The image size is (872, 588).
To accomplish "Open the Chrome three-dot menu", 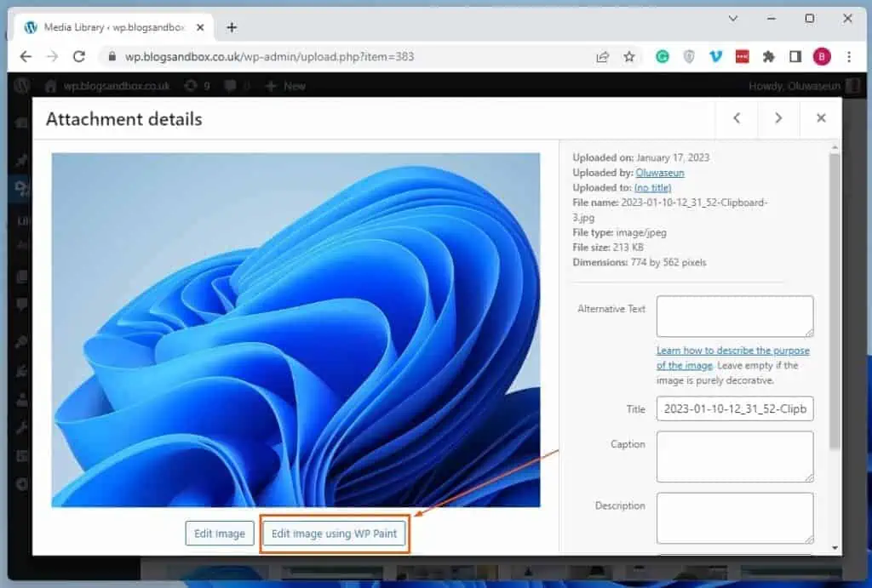I will (x=849, y=56).
